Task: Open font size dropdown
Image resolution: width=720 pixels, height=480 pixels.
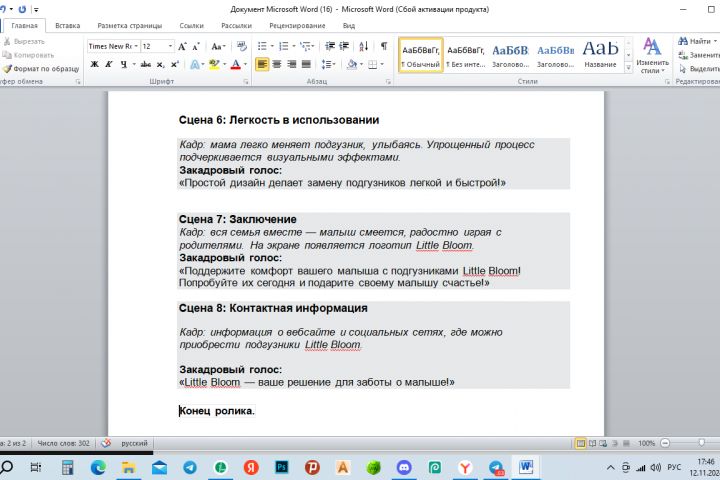Action: [x=170, y=46]
